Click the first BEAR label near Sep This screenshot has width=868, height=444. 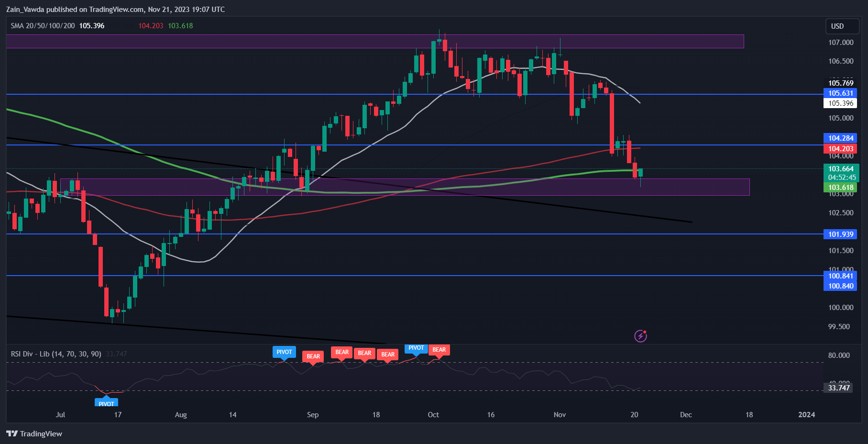(313, 357)
